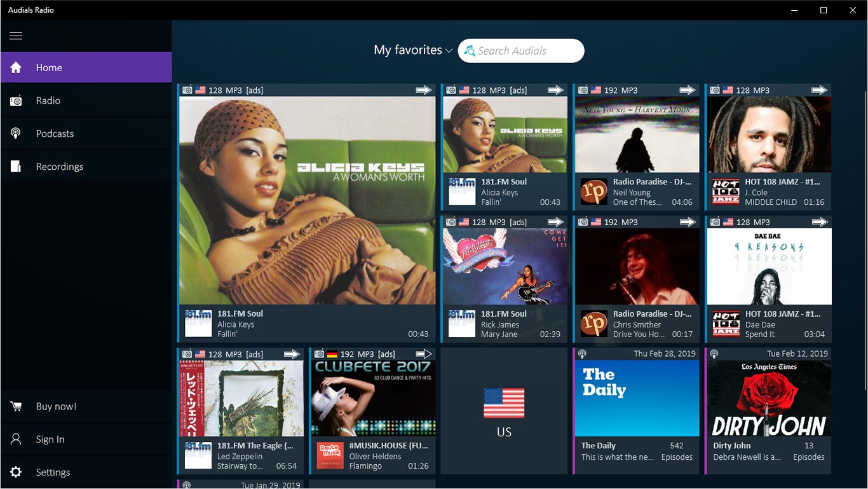
Task: Open Clubfete 2017 cover
Action: pos(374,398)
